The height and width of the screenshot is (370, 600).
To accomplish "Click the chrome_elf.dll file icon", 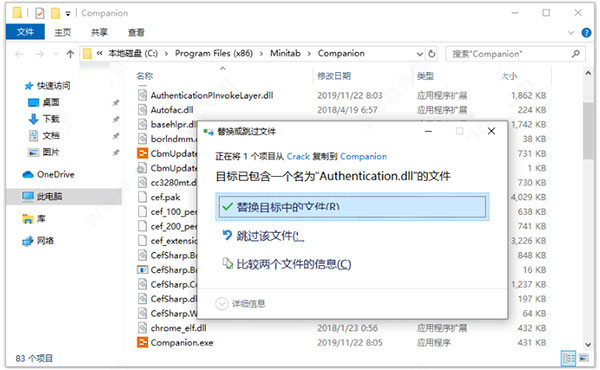I will (142, 328).
